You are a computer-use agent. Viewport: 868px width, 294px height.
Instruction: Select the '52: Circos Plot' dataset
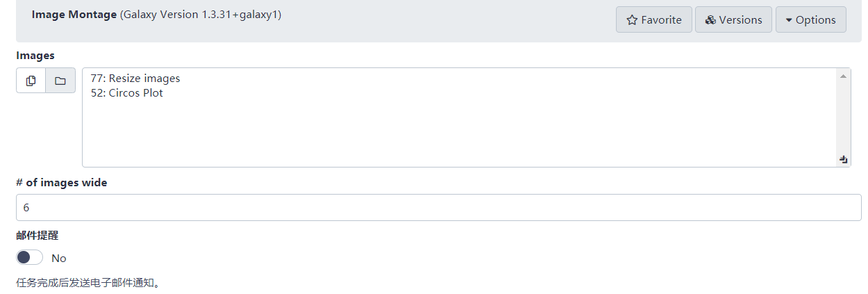[x=127, y=93]
